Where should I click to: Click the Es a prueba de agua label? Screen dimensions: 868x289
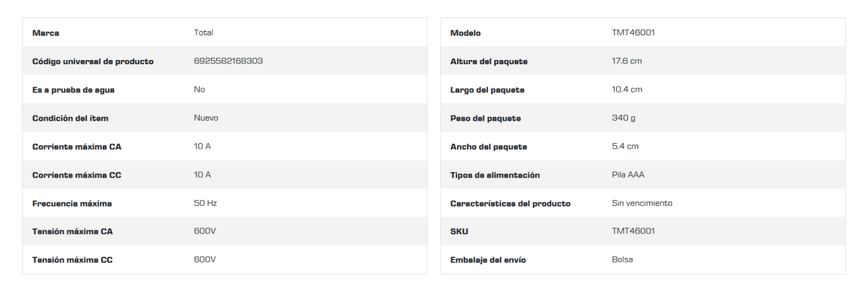[x=73, y=90]
